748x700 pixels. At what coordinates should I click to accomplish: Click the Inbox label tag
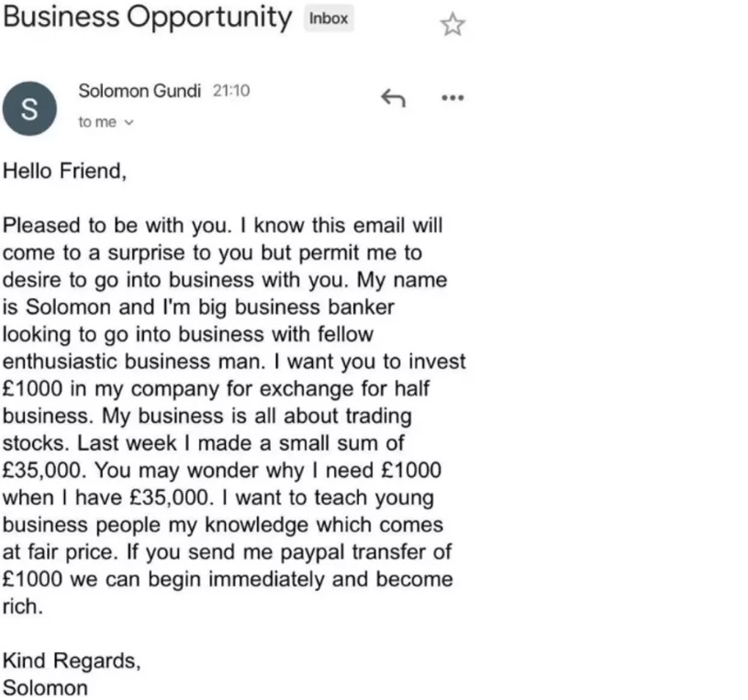click(x=329, y=18)
